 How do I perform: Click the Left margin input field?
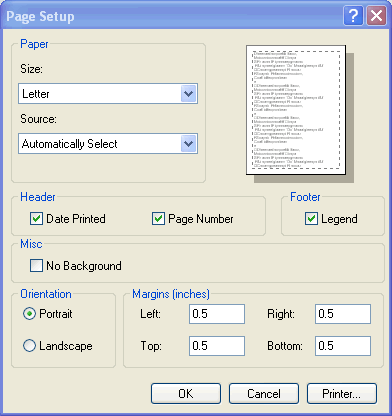(x=217, y=314)
